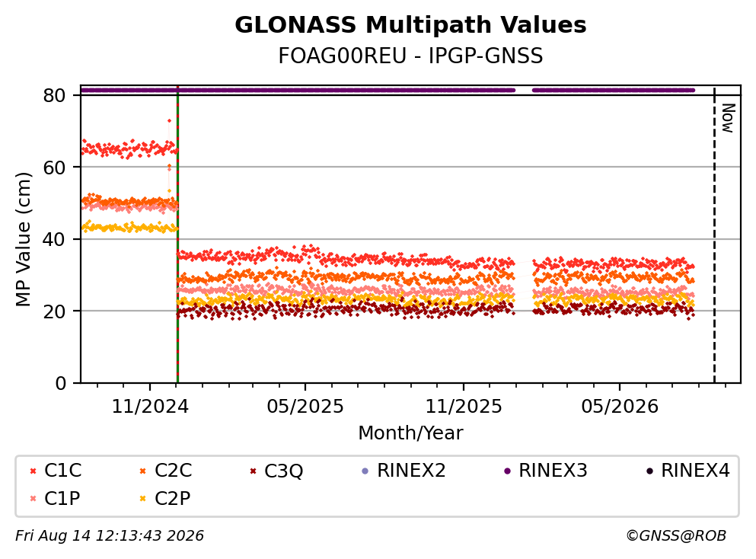Click the C3Q legend entry
The width and height of the screenshot is (756, 559).
(x=276, y=470)
